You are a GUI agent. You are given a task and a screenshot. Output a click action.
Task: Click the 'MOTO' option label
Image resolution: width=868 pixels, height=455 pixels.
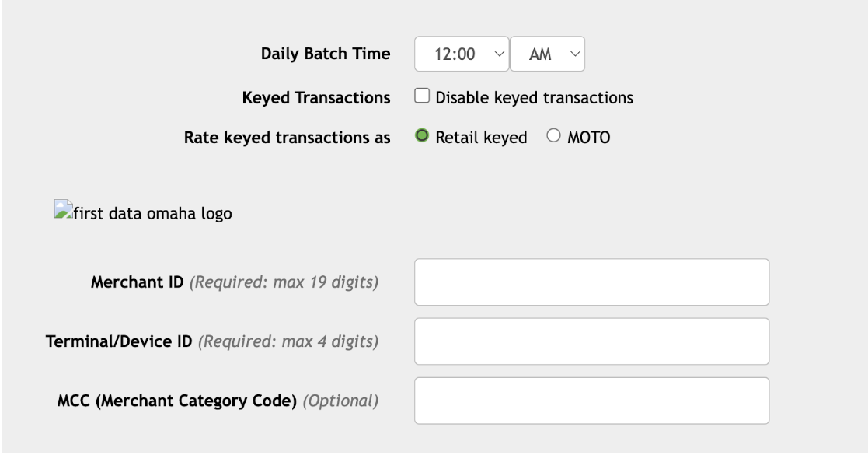pos(588,138)
